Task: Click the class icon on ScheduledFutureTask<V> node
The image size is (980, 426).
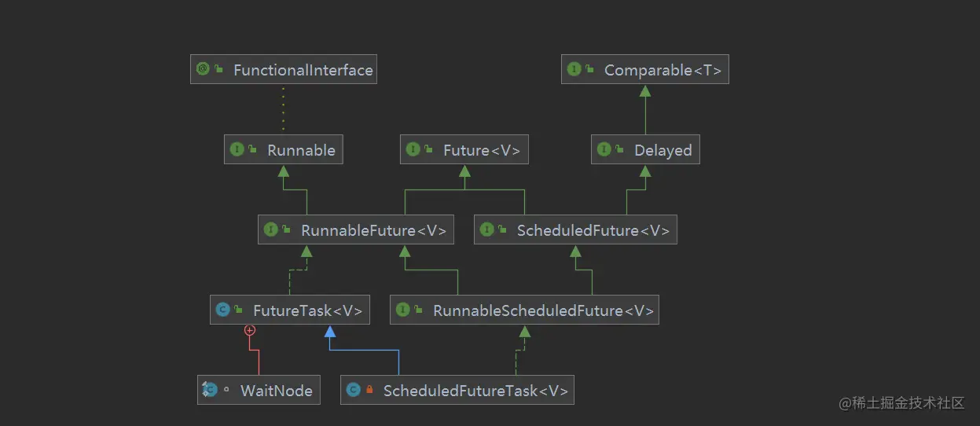Action: [353, 390]
